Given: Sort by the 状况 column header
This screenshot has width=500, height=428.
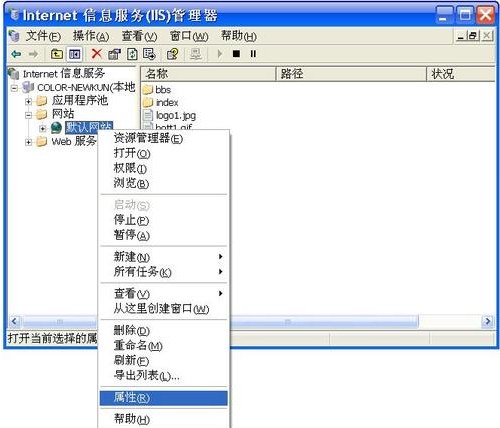Looking at the screenshot, I should pyautogui.click(x=461, y=74).
